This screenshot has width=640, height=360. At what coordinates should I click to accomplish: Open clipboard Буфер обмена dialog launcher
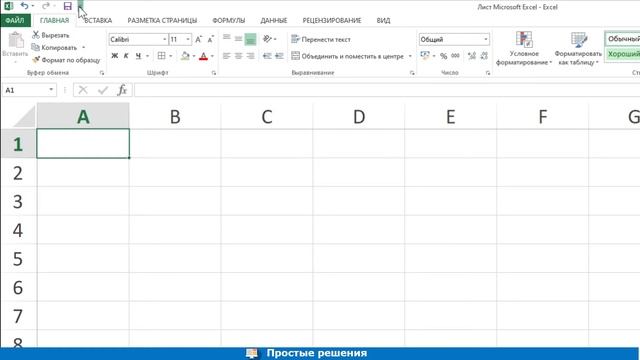(x=102, y=73)
